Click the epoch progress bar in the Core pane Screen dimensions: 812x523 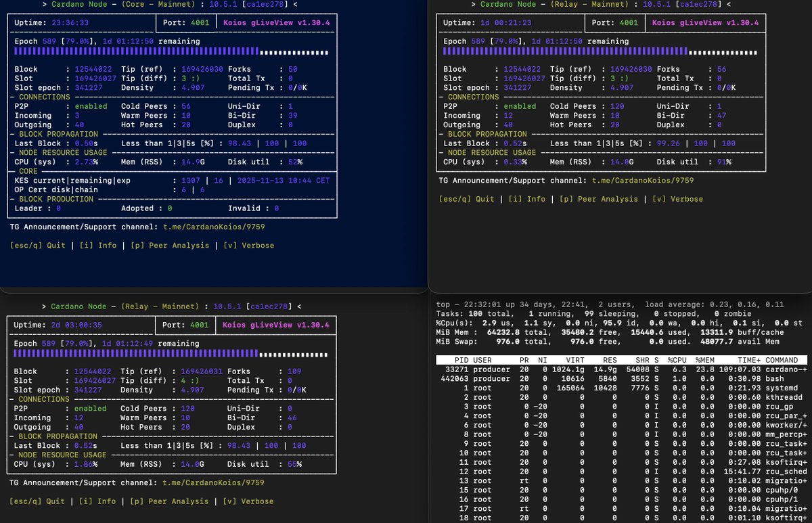172,51
